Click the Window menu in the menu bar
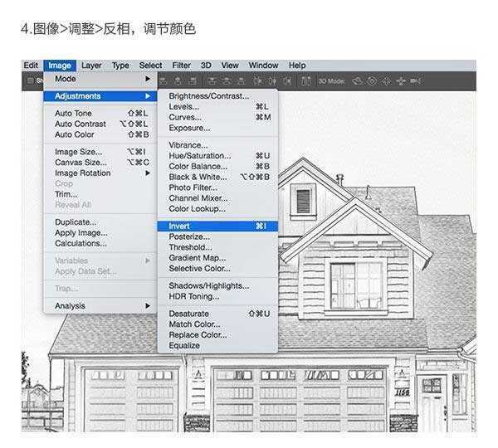498x448 pixels. pyautogui.click(x=263, y=66)
